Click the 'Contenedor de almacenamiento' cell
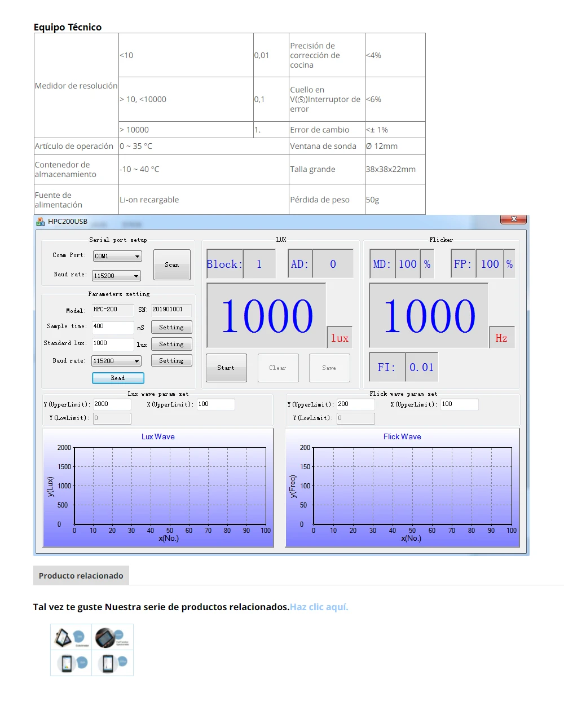 pos(76,169)
